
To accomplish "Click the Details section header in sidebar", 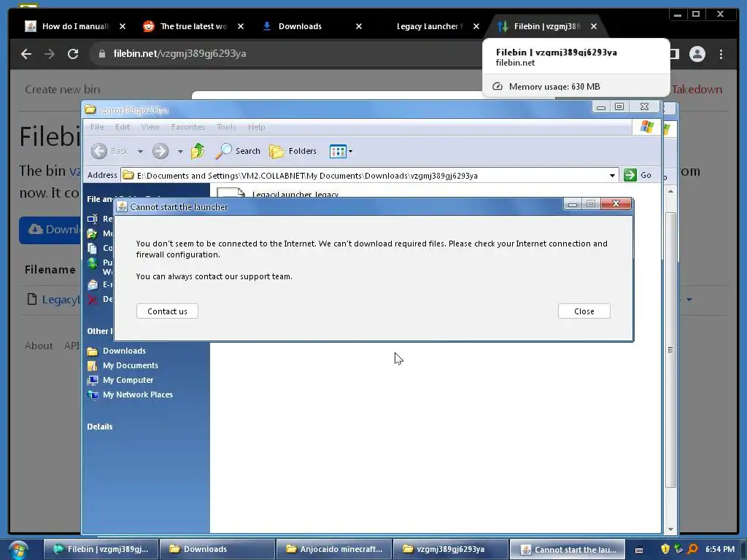I will (100, 427).
